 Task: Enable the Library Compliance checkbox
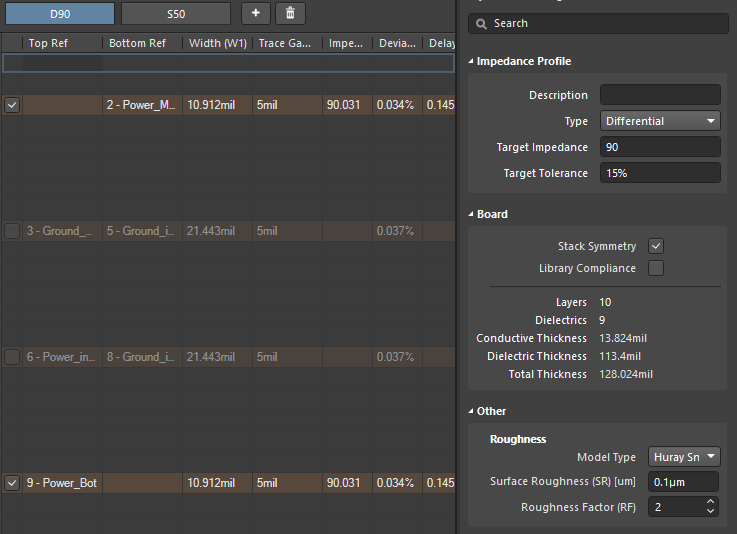(x=656, y=268)
